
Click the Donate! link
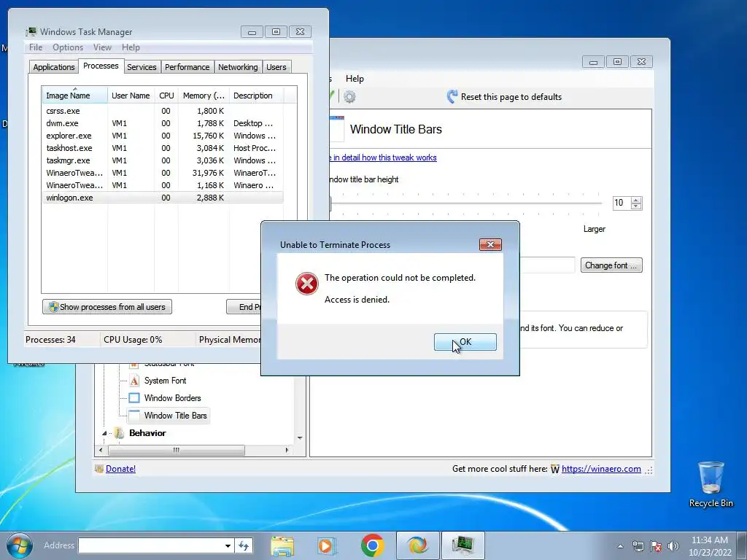click(x=120, y=469)
